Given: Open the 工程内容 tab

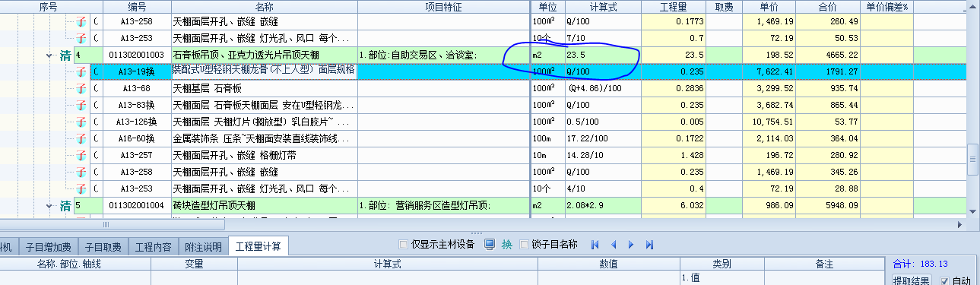Looking at the screenshot, I should point(153,247).
